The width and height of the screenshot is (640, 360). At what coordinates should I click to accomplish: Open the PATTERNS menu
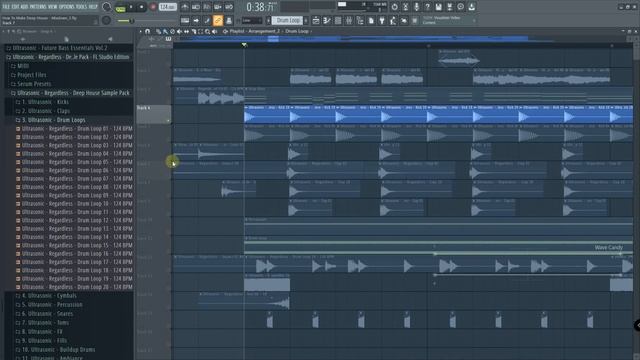(x=38, y=7)
